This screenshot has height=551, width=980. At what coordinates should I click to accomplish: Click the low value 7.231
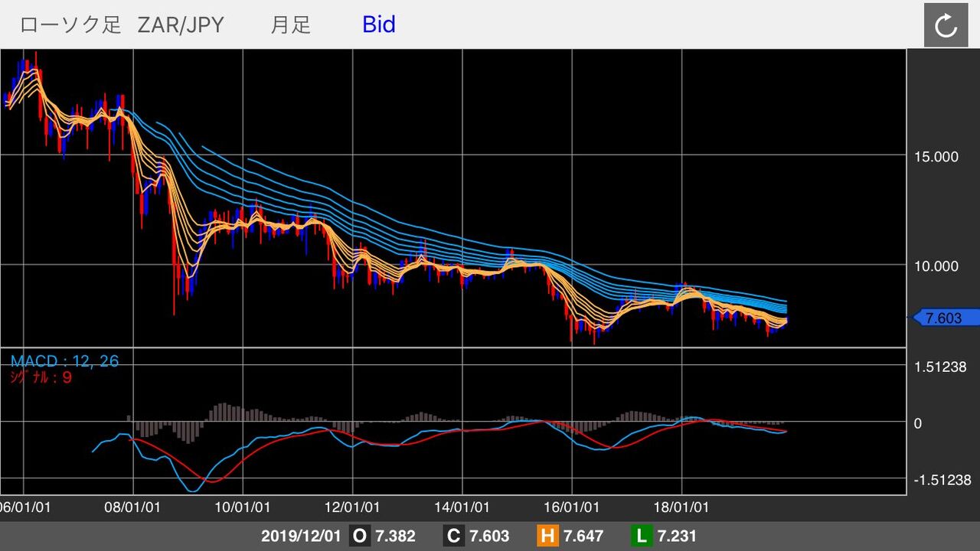[x=677, y=536]
